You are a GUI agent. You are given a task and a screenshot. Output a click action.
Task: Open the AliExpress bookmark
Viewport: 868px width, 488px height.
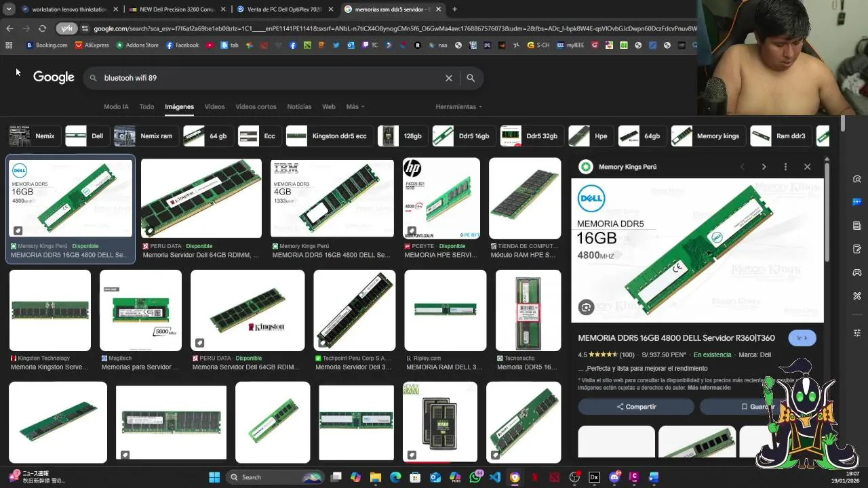pyautogui.click(x=92, y=45)
